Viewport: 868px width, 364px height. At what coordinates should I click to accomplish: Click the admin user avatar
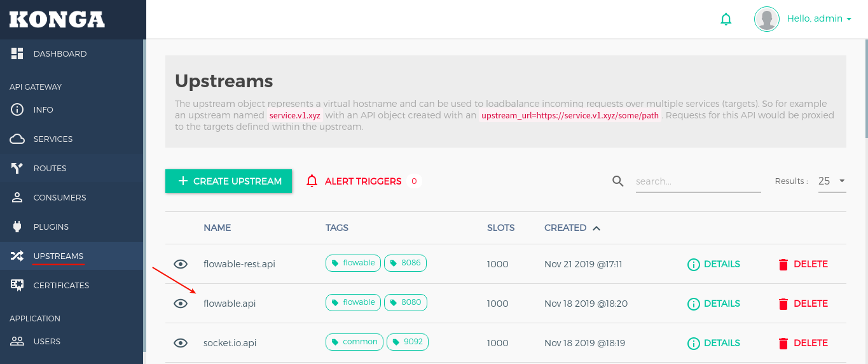pos(766,19)
